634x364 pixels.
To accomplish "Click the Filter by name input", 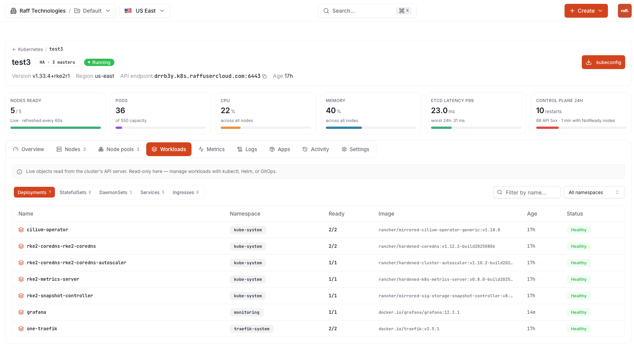I will [x=527, y=192].
